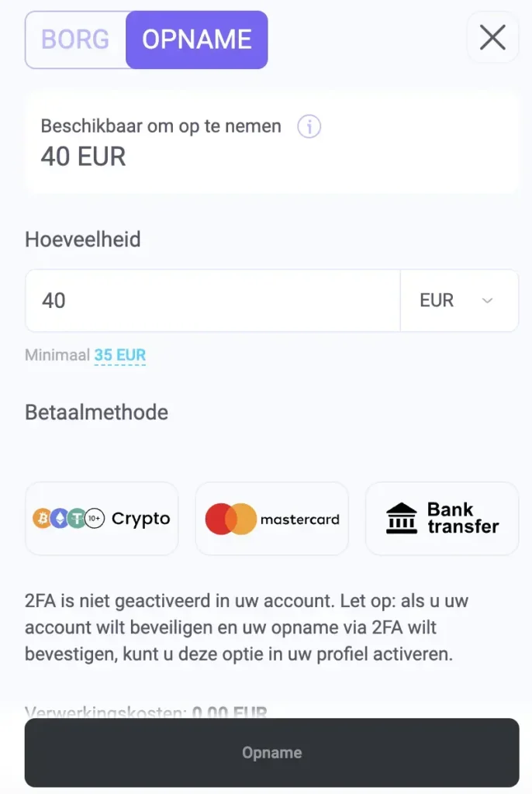
Task: Click the 2FA not activated notice
Action: (x=247, y=627)
